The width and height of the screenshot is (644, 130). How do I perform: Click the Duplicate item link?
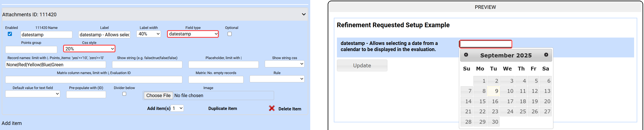click(223, 108)
